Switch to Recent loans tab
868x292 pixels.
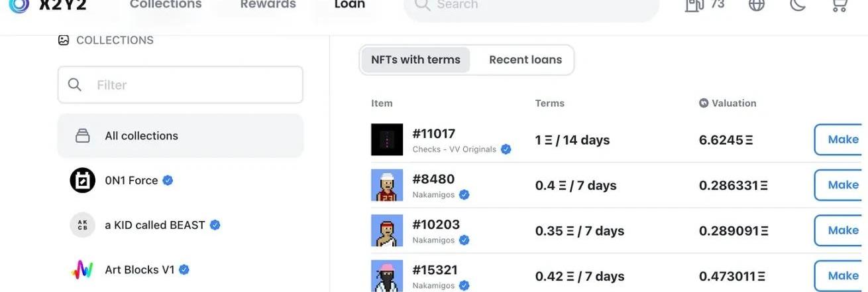pyautogui.click(x=525, y=60)
